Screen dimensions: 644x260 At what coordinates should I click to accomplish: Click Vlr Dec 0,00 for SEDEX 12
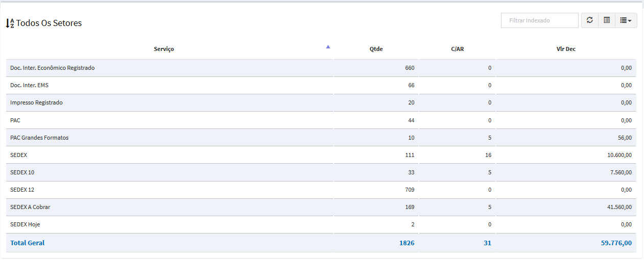[626, 190]
